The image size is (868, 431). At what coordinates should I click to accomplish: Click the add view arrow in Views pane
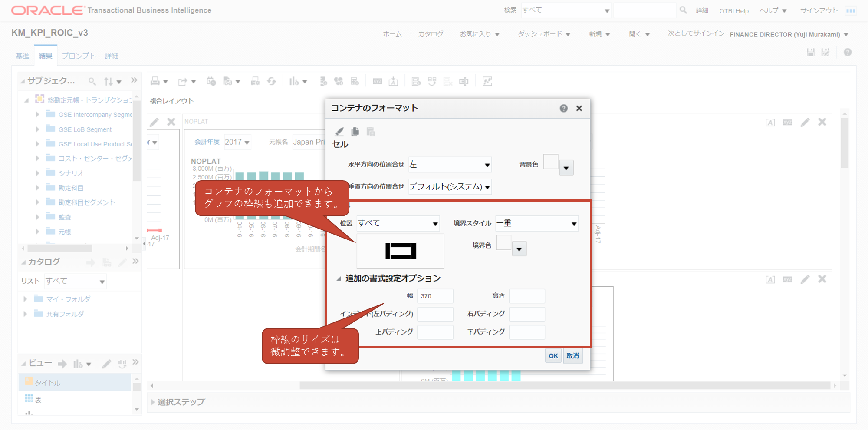point(62,364)
